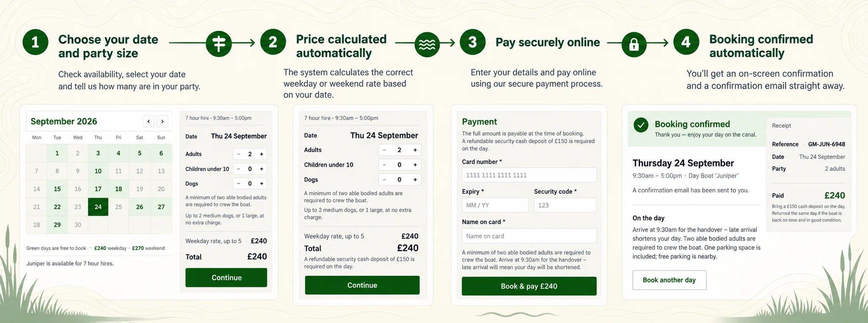
Task: Click the Security code input
Action: tap(565, 205)
